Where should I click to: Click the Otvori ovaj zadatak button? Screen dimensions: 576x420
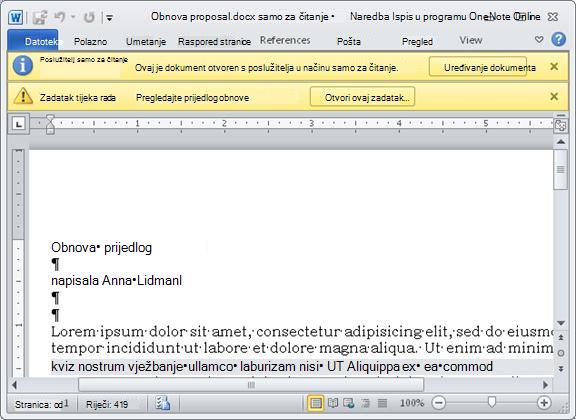(x=363, y=97)
